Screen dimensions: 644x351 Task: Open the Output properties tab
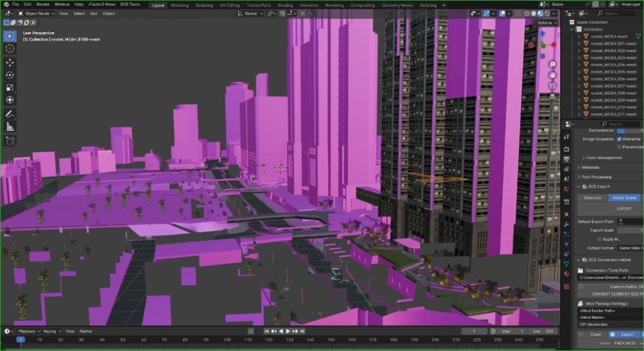coord(567,159)
